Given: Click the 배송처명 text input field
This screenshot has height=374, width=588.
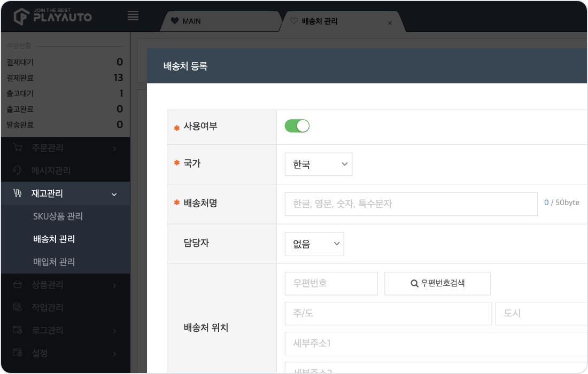Looking at the screenshot, I should coord(411,204).
